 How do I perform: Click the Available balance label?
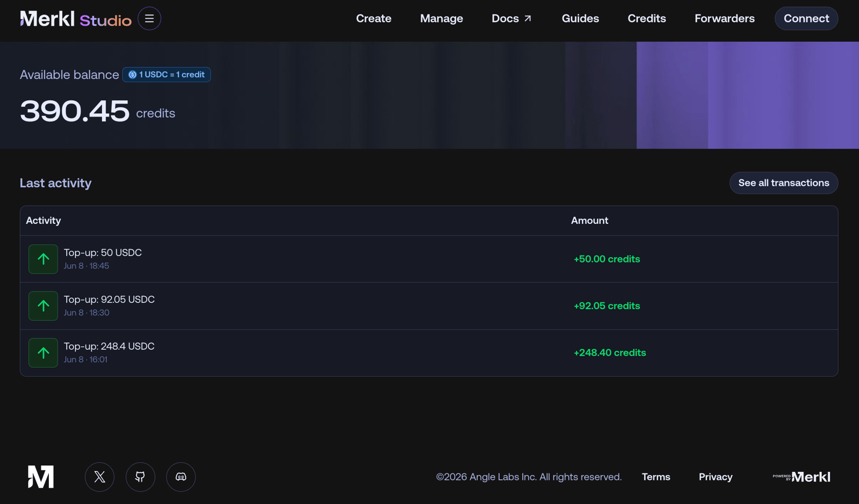pyautogui.click(x=69, y=75)
